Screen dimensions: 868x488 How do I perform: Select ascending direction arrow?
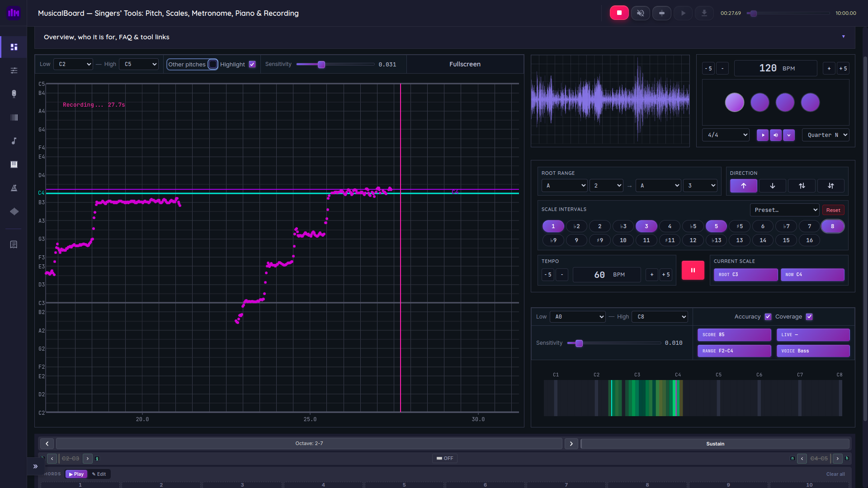743,186
